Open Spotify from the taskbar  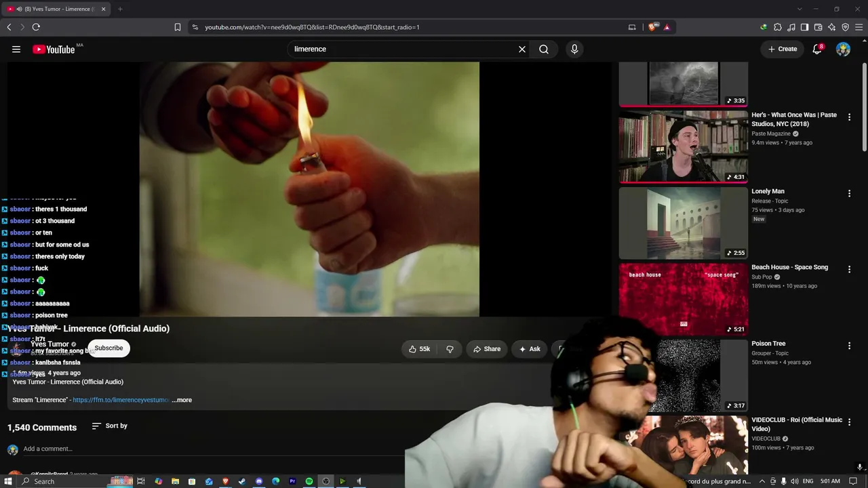click(x=309, y=481)
